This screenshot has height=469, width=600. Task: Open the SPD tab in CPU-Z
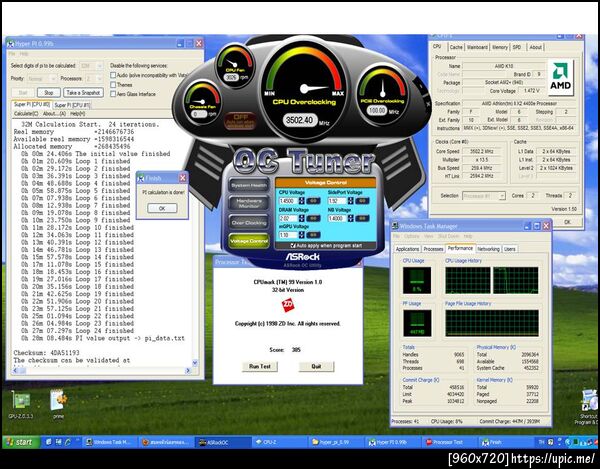[x=517, y=47]
